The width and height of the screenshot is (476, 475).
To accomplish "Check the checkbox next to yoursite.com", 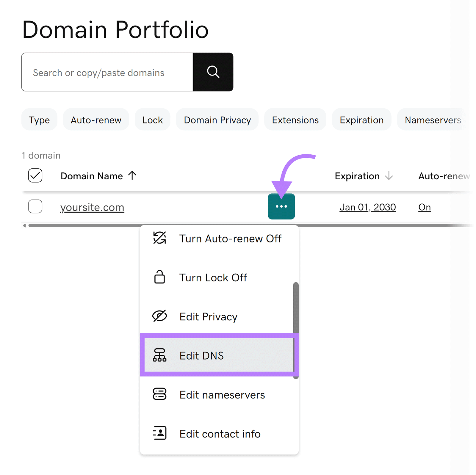I will (35, 206).
